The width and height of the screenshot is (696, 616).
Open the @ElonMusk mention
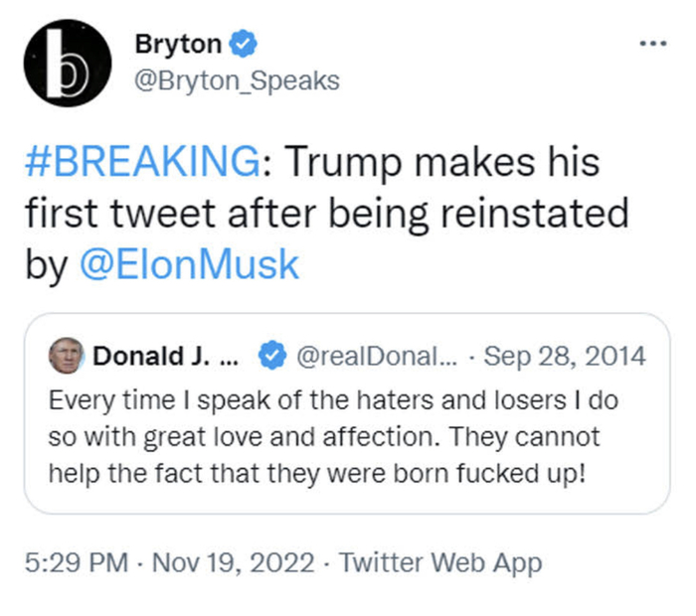click(x=189, y=264)
